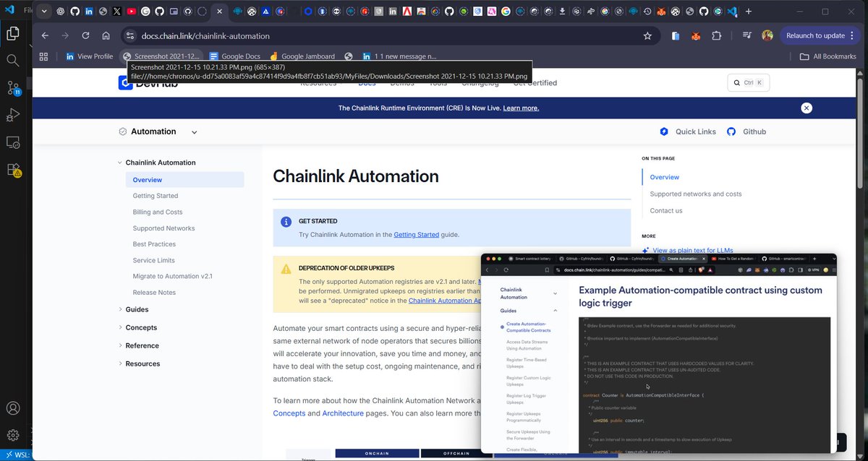
Task: Open the VS Code Explorer view
Action: pyautogui.click(x=12, y=33)
